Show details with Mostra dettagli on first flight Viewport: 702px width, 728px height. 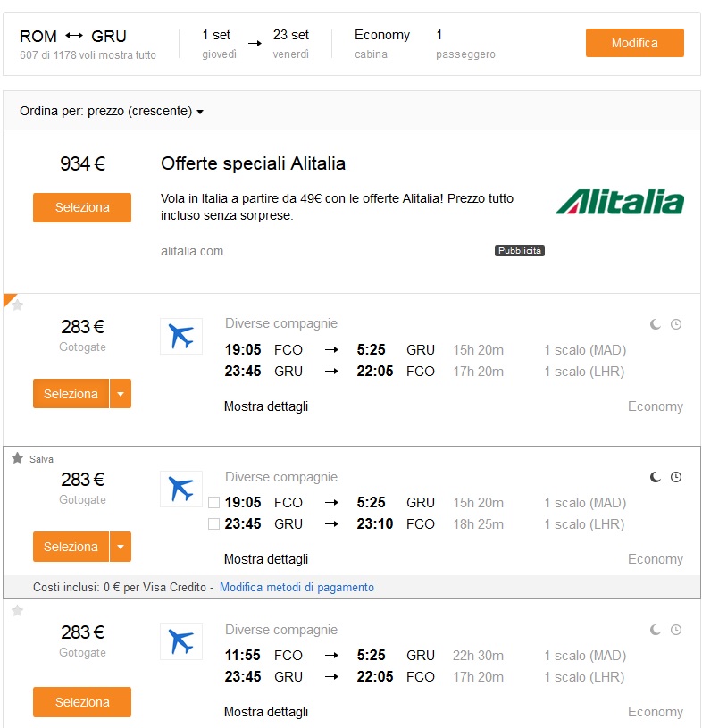point(266,406)
